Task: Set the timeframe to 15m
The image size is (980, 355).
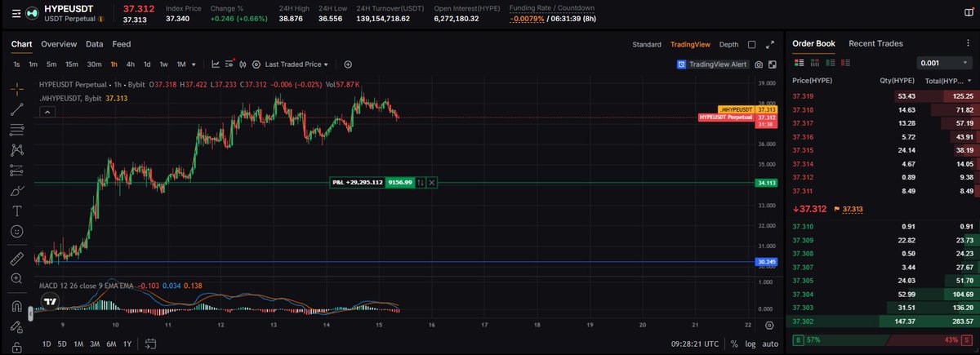Action: click(72, 64)
